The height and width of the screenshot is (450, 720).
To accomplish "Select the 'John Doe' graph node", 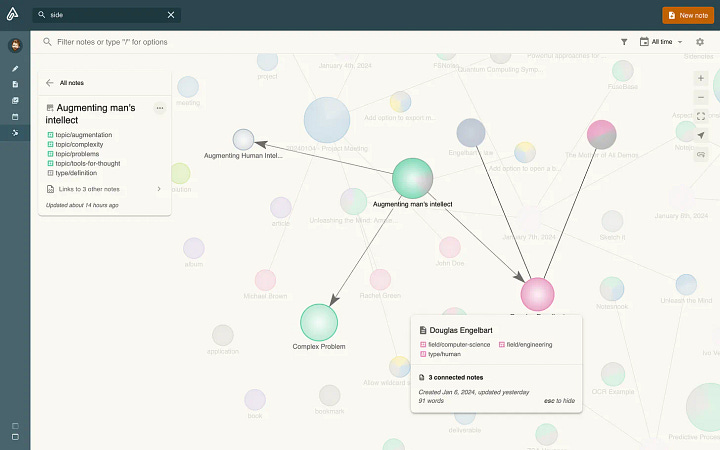I will (450, 248).
